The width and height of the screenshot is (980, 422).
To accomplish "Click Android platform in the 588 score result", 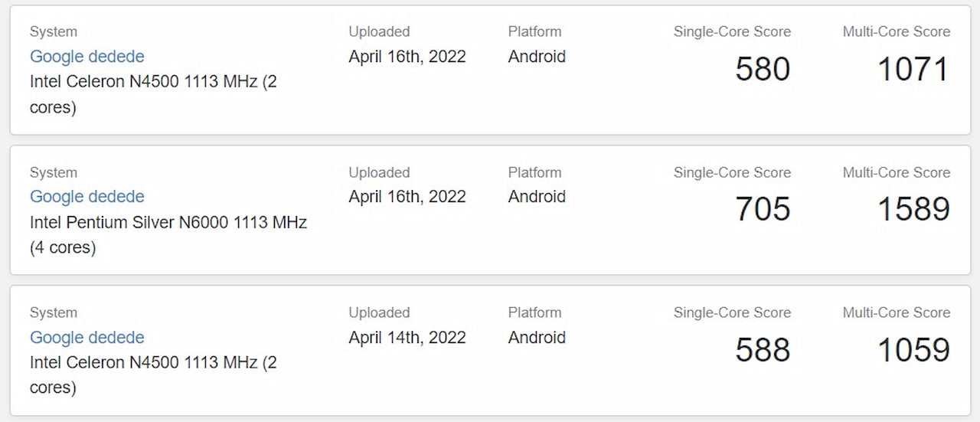I will pyautogui.click(x=537, y=338).
